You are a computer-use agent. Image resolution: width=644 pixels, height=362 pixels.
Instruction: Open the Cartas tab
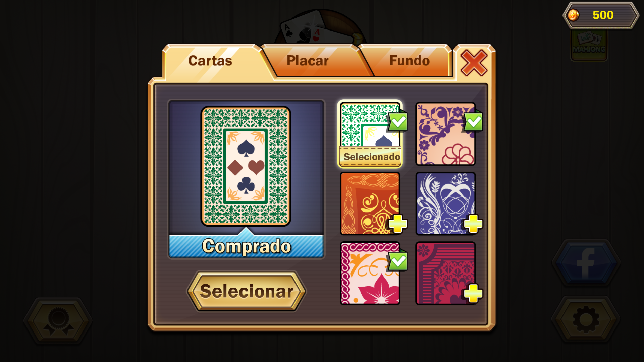210,61
